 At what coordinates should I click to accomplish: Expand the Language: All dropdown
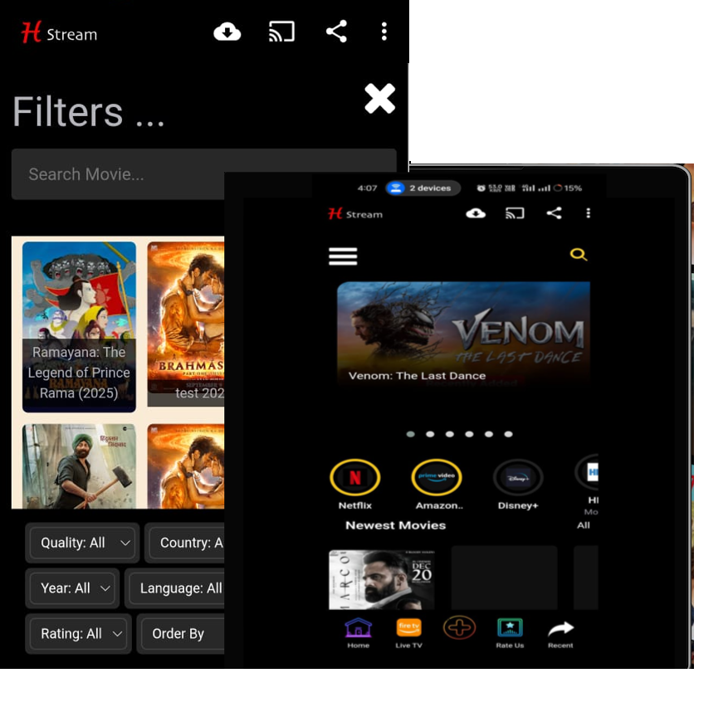175,588
